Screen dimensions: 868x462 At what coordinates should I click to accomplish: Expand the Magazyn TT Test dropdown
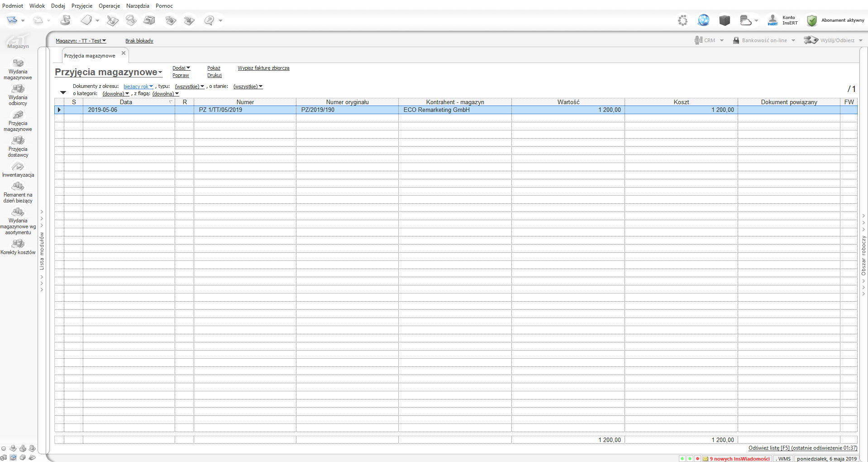pos(81,41)
